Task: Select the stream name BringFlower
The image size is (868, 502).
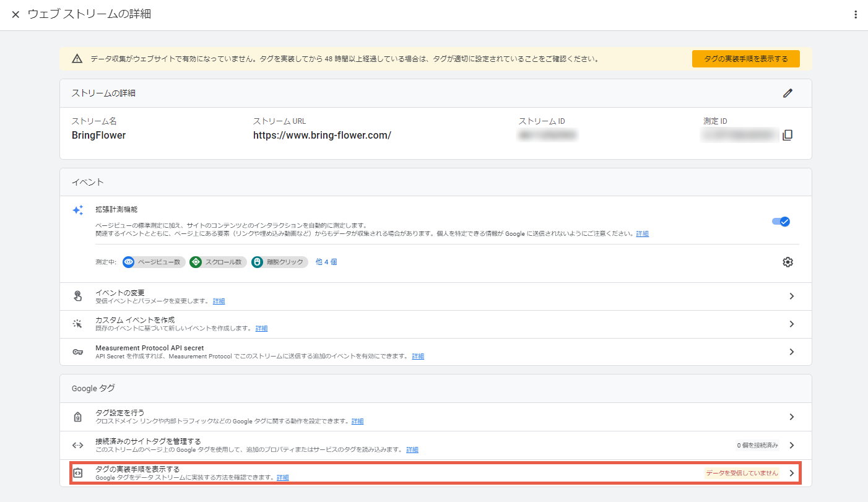Action: (x=98, y=135)
